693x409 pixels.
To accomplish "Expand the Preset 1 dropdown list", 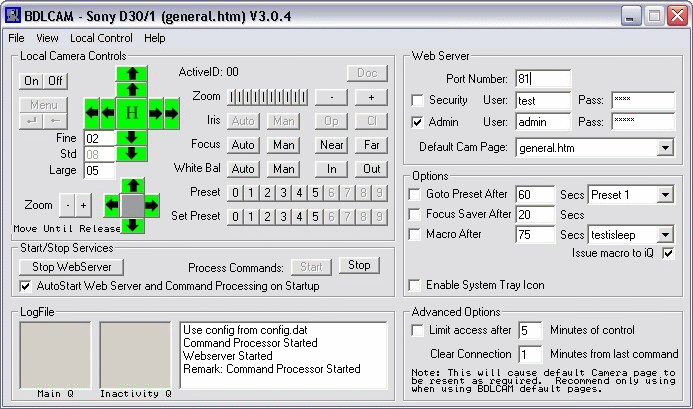I will (x=666, y=194).
